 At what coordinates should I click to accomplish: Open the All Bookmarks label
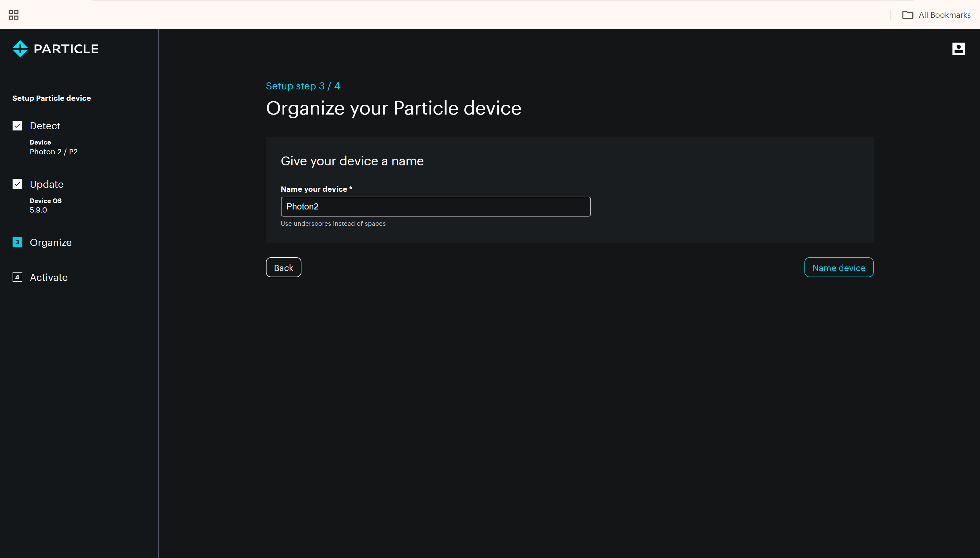click(944, 15)
